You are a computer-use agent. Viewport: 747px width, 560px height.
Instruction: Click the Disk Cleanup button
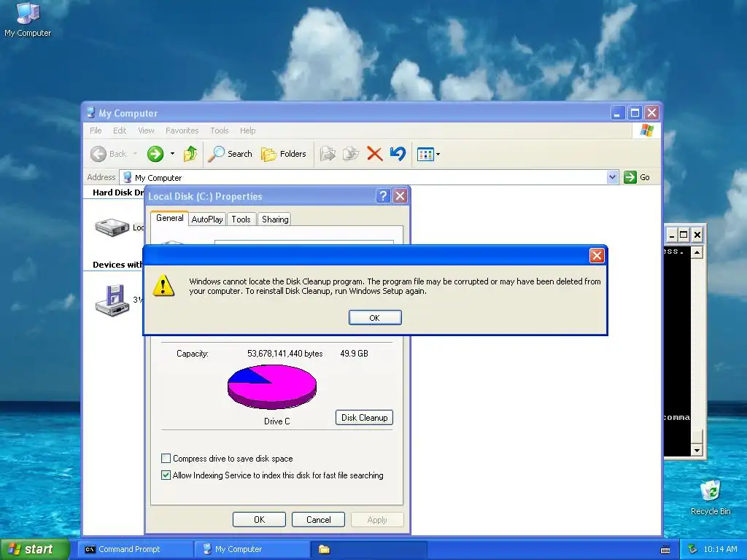(x=365, y=418)
